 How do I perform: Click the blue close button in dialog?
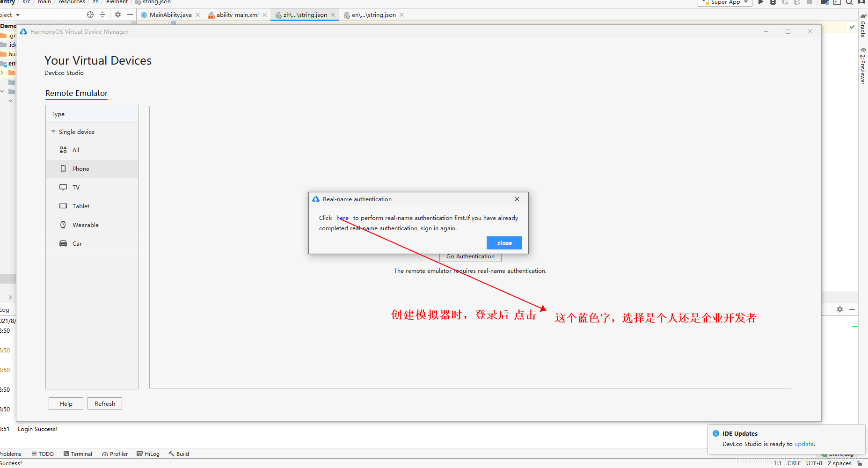(504, 243)
